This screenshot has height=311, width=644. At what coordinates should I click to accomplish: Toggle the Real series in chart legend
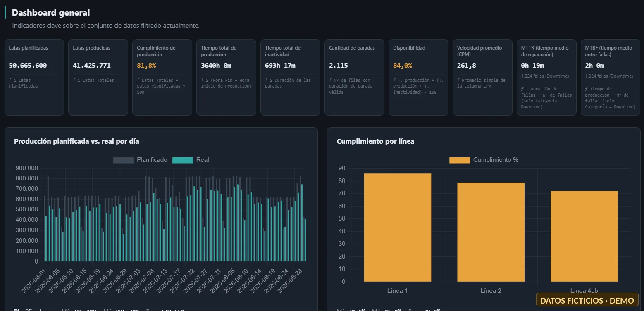coord(191,160)
